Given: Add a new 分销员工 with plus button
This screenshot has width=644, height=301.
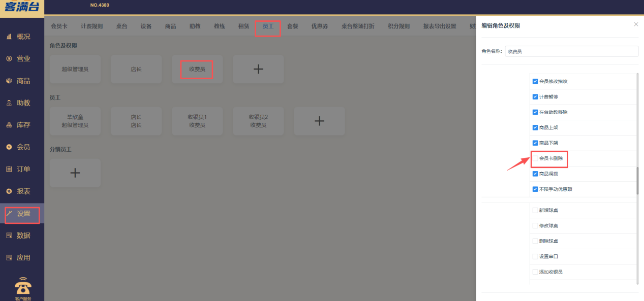Looking at the screenshot, I should pos(75,173).
